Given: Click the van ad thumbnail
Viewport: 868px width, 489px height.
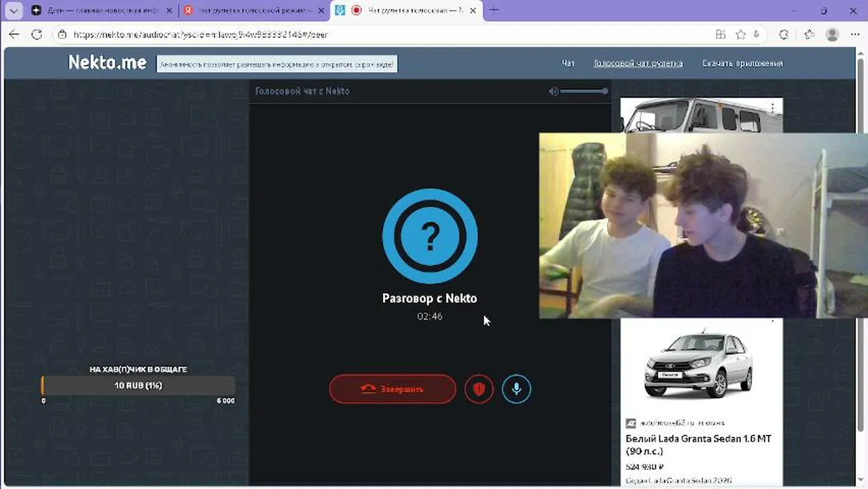Looking at the screenshot, I should point(701,115).
